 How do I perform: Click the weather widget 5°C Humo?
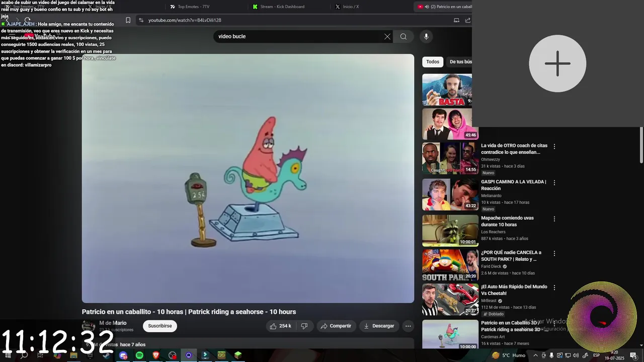click(509, 355)
